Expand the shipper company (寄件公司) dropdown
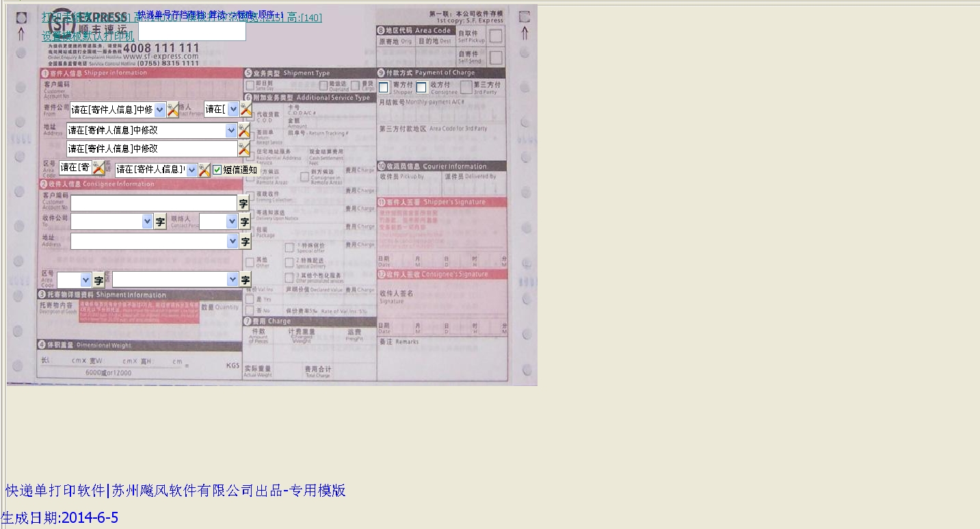The image size is (980, 529). [160, 109]
